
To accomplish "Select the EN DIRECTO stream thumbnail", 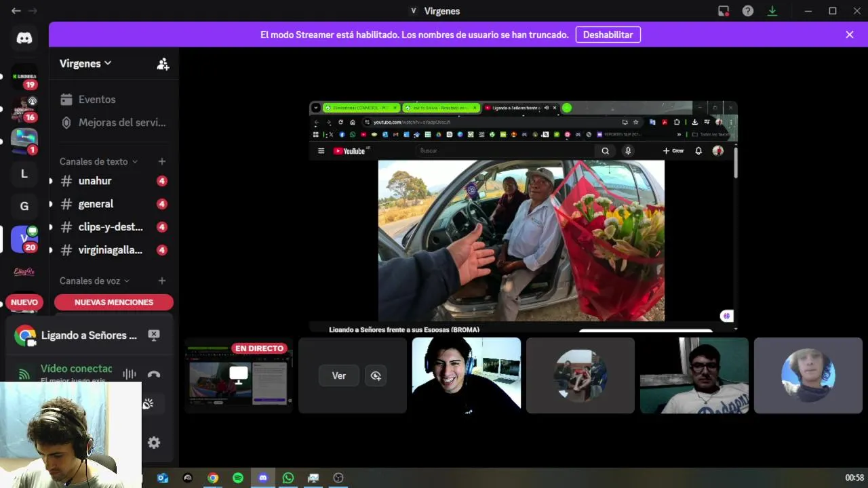I will [239, 375].
